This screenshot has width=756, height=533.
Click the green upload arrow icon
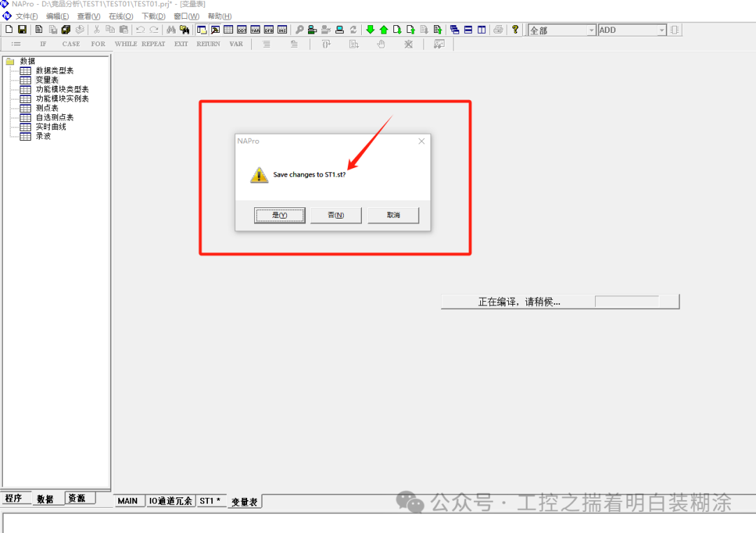coord(384,30)
